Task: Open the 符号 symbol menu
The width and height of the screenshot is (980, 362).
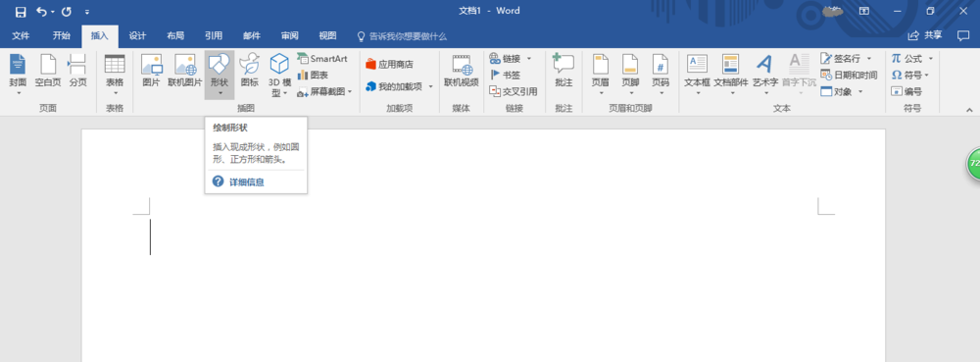Action: [x=910, y=75]
